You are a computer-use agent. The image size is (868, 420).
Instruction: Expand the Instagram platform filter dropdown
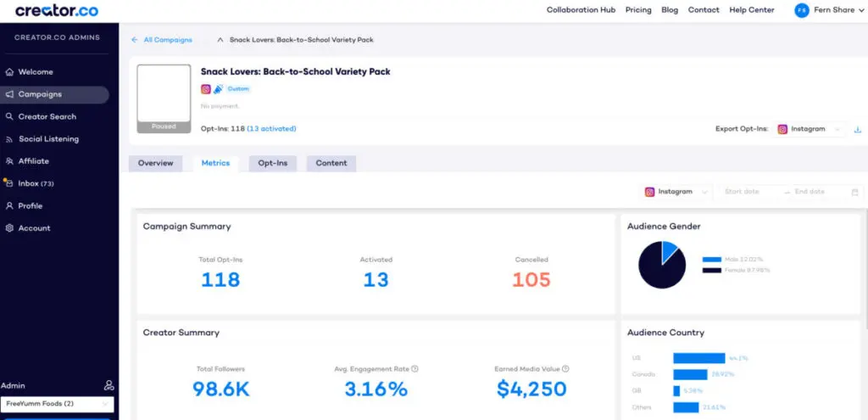coord(676,192)
